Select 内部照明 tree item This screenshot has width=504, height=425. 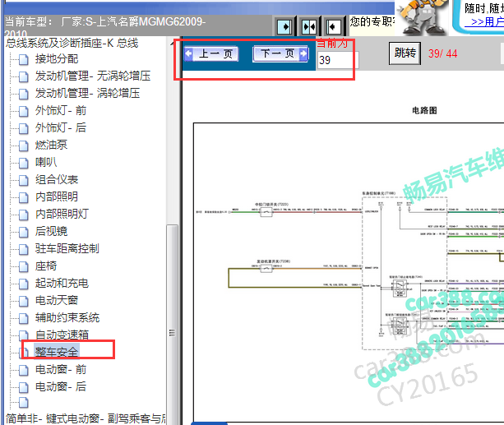[x=57, y=196]
